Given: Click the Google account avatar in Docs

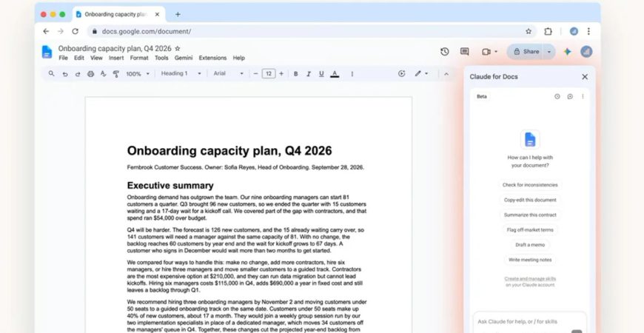Looking at the screenshot, I should pyautogui.click(x=586, y=52).
